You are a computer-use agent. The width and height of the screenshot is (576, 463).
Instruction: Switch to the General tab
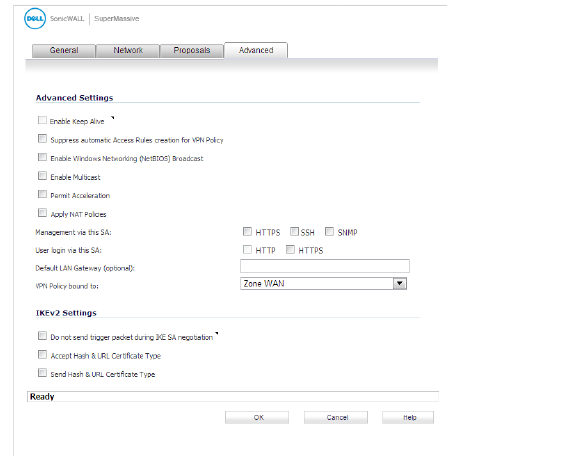[x=64, y=50]
